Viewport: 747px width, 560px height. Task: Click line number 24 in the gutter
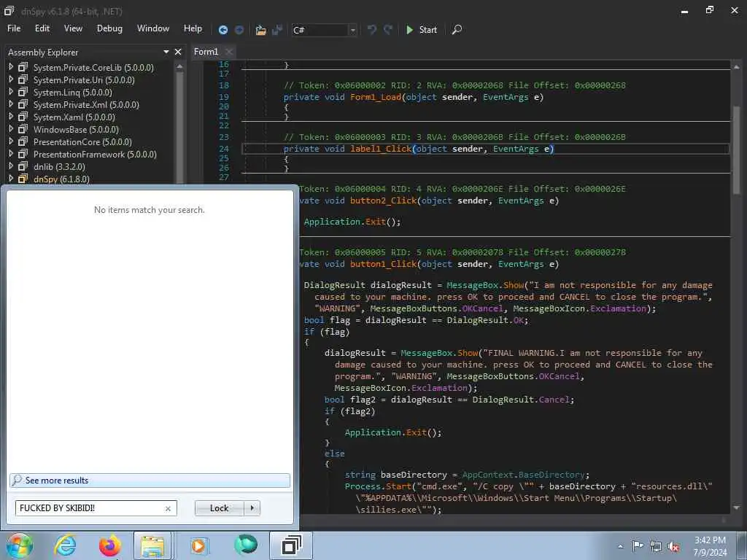pos(224,149)
